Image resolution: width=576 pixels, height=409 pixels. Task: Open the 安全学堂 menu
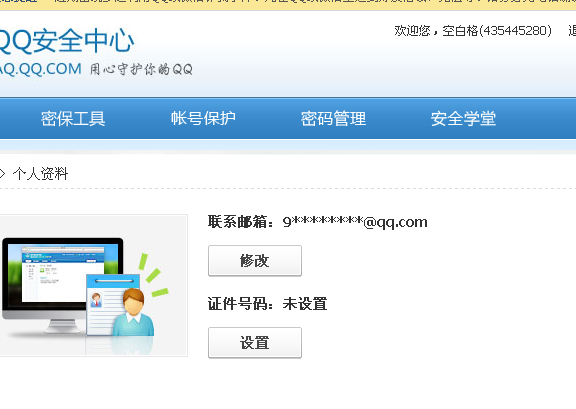tap(463, 118)
